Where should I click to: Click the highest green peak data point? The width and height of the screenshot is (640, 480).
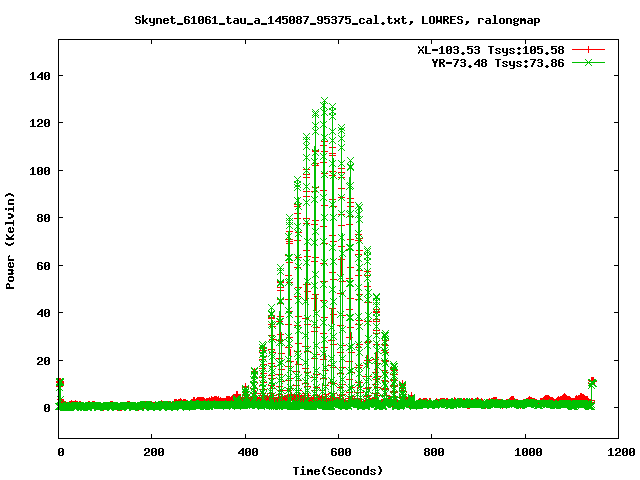click(x=324, y=101)
